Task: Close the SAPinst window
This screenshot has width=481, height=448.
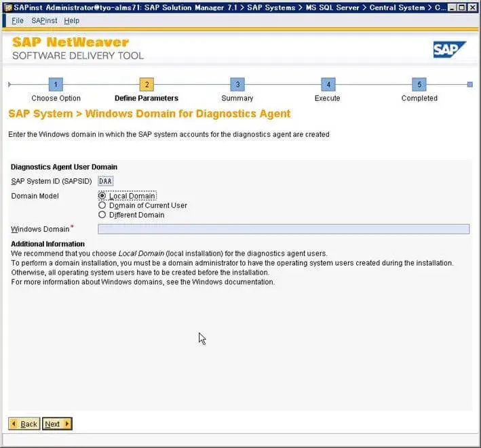Action: pyautogui.click(x=472, y=7)
